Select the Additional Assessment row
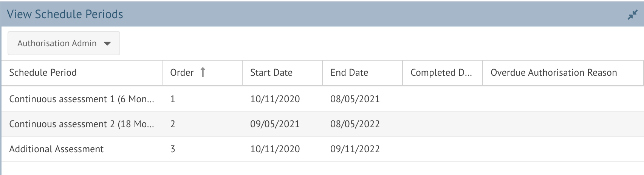Viewport: 644px width, 175px height. (322, 149)
